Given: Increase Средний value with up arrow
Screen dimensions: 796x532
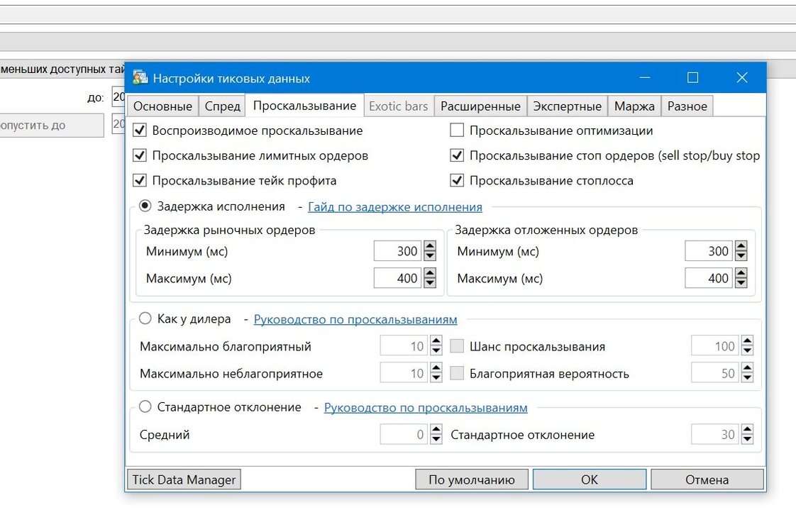Looking at the screenshot, I should click(436, 429).
